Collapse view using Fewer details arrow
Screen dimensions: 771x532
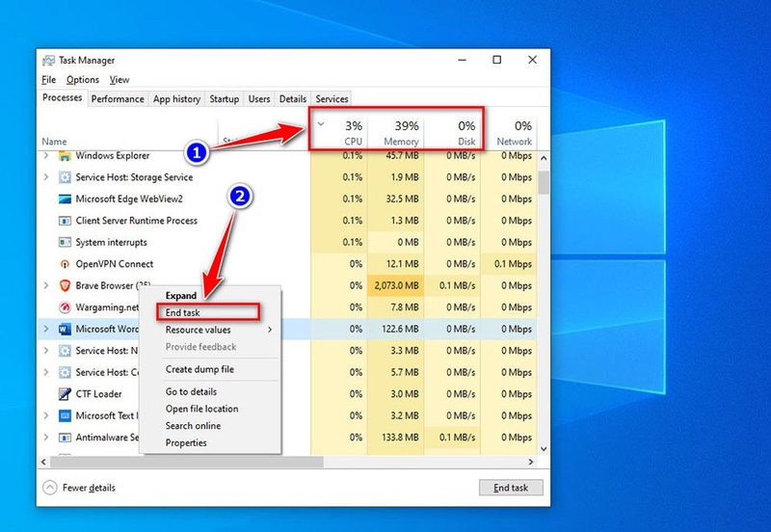[50, 488]
